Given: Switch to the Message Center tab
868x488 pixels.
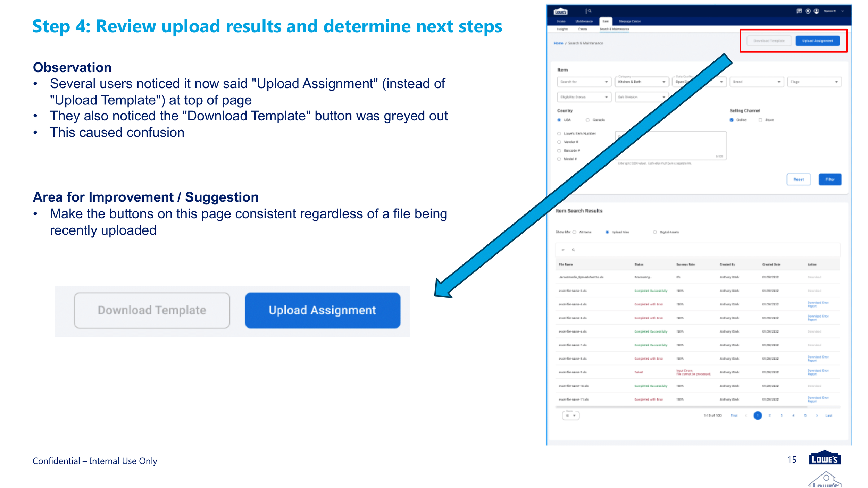Looking at the screenshot, I should pyautogui.click(x=629, y=22).
